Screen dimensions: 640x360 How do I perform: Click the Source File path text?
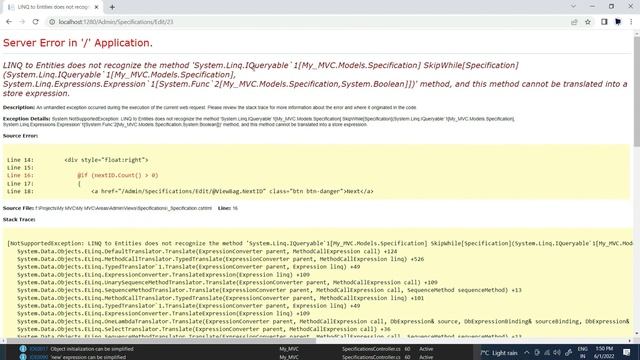(124, 208)
